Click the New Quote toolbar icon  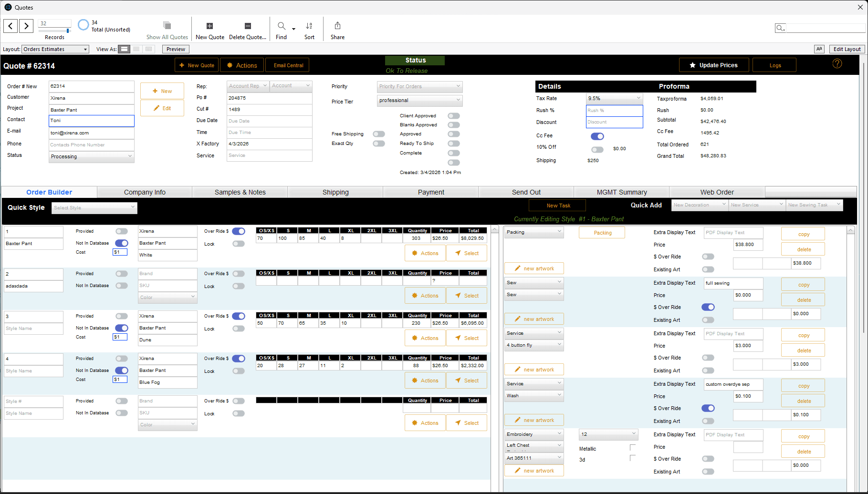tap(209, 26)
